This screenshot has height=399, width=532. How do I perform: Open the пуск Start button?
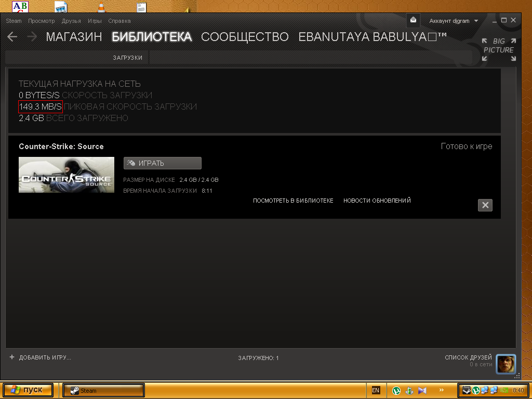(x=28, y=390)
